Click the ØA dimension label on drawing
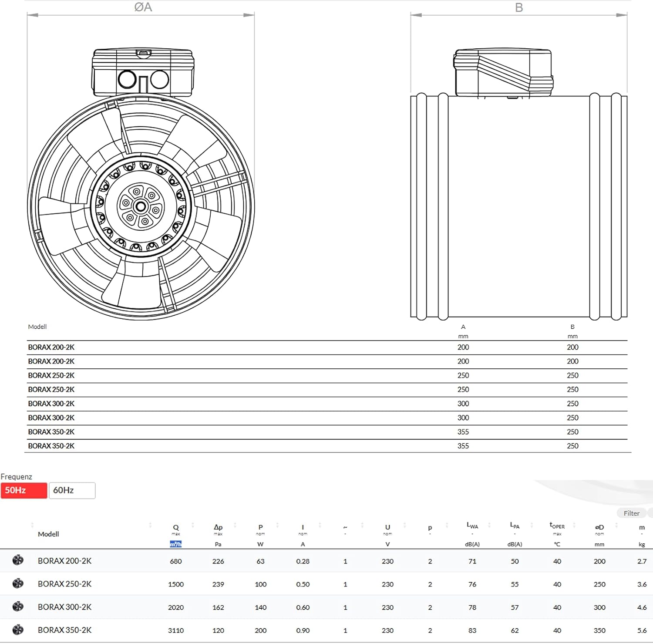 click(143, 7)
